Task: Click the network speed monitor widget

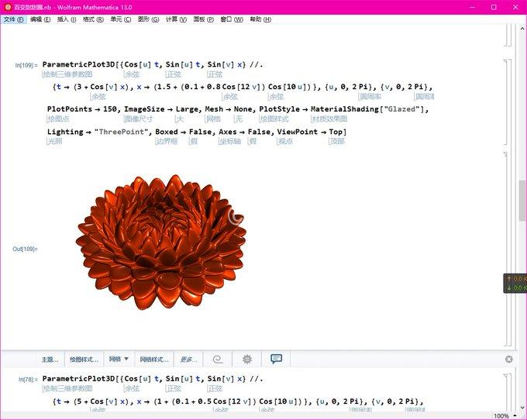Action: click(x=515, y=283)
